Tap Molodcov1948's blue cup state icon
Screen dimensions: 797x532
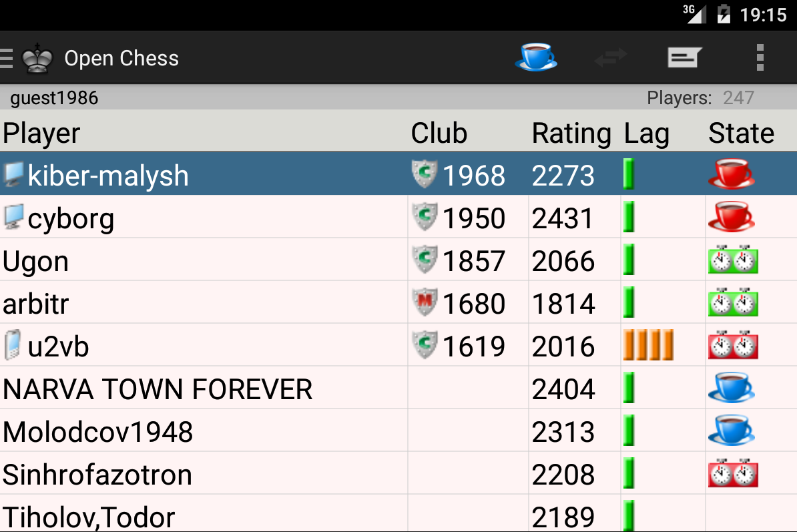[731, 430]
